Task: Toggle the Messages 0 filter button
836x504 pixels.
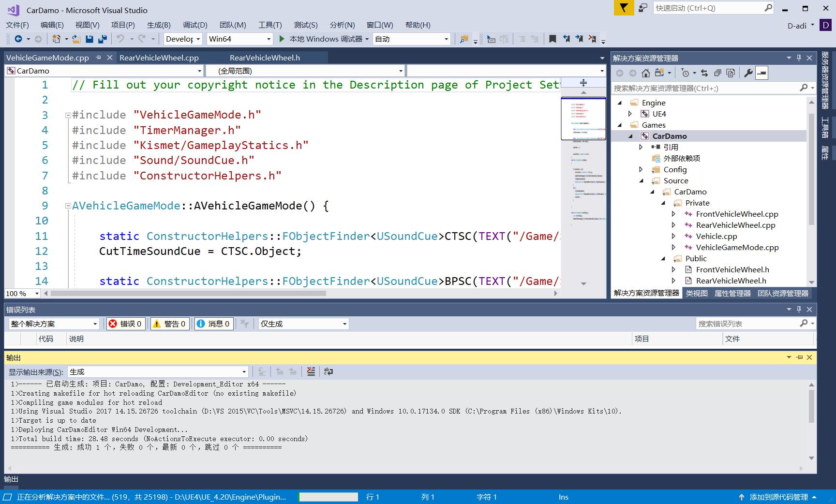Action: [214, 324]
